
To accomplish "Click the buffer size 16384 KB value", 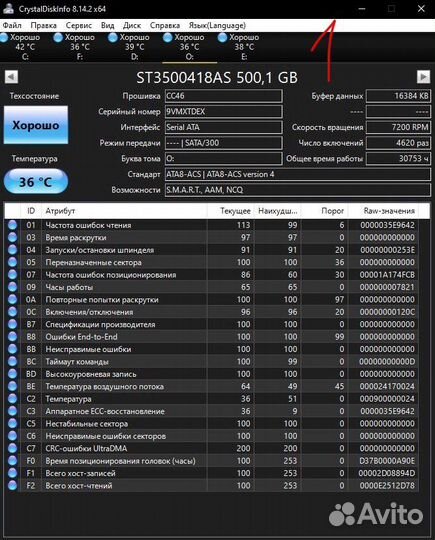I will [398, 96].
